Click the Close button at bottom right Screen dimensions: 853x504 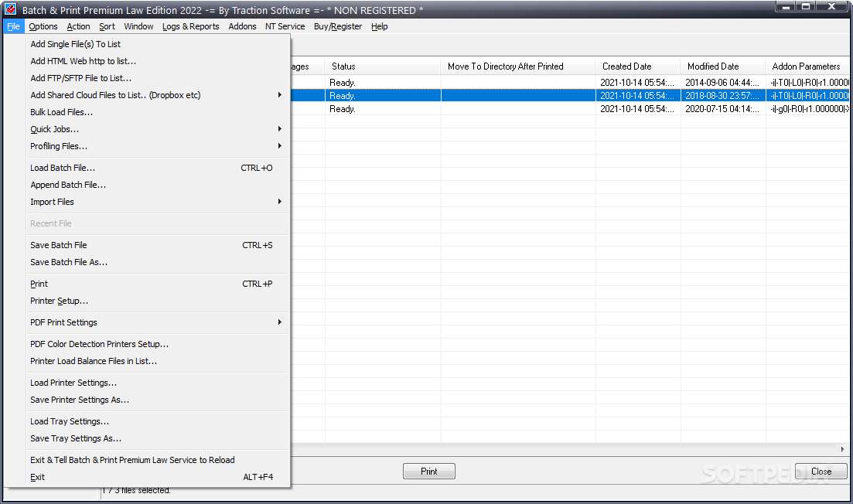tap(821, 471)
